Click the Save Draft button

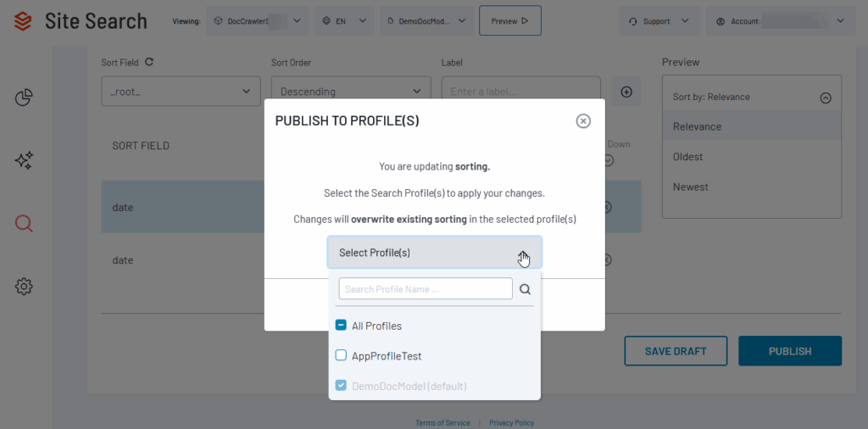(676, 351)
